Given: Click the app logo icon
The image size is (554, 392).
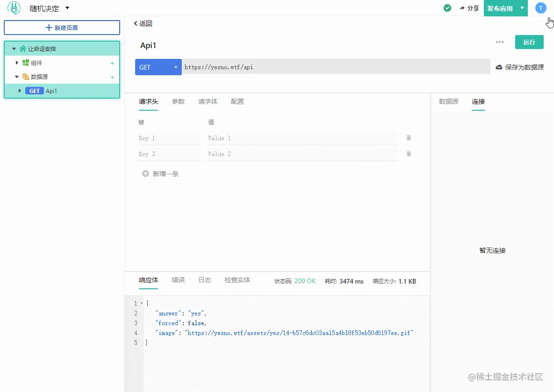Looking at the screenshot, I should coord(14,8).
